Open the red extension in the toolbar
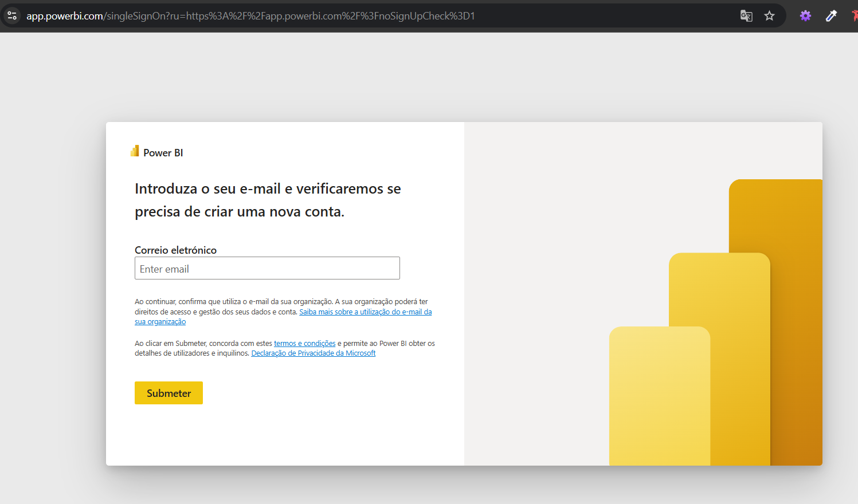Image resolution: width=858 pixels, height=504 pixels. point(854,15)
